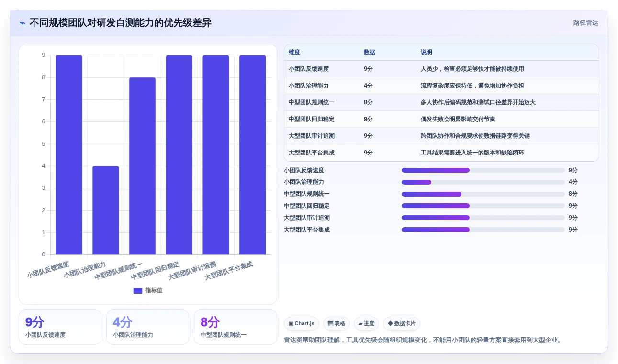
Task: Click the 小团队反馈速度 progress bar
Action: [x=483, y=170]
